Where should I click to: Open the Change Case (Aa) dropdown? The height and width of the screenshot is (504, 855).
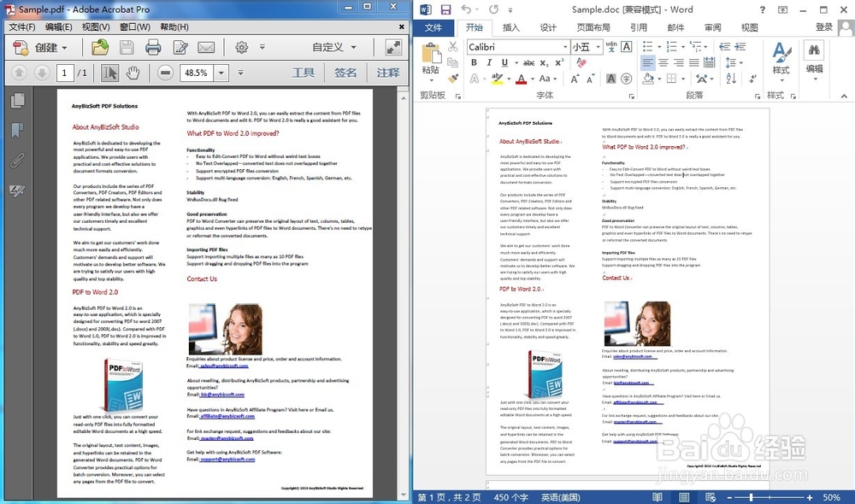pyautogui.click(x=547, y=79)
